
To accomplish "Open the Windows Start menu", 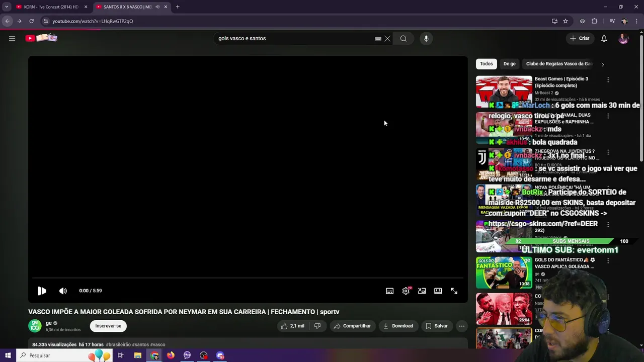I will (8, 355).
